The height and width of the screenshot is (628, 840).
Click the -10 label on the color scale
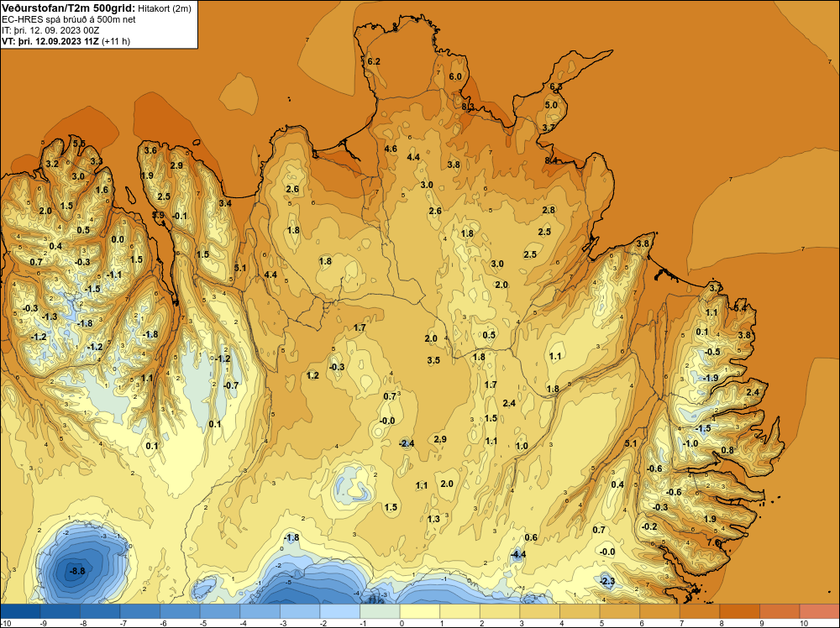click(5, 624)
